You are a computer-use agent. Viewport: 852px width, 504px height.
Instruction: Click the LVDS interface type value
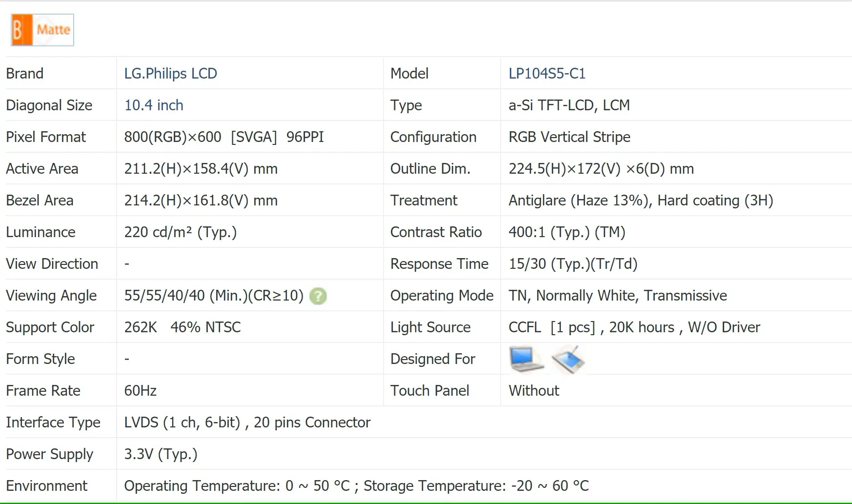(x=247, y=423)
